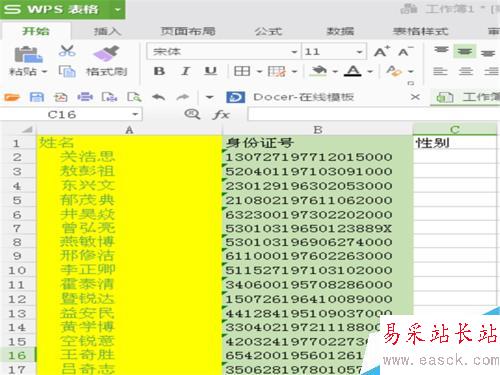Expand quick access toolbar options arrow

click(x=209, y=97)
